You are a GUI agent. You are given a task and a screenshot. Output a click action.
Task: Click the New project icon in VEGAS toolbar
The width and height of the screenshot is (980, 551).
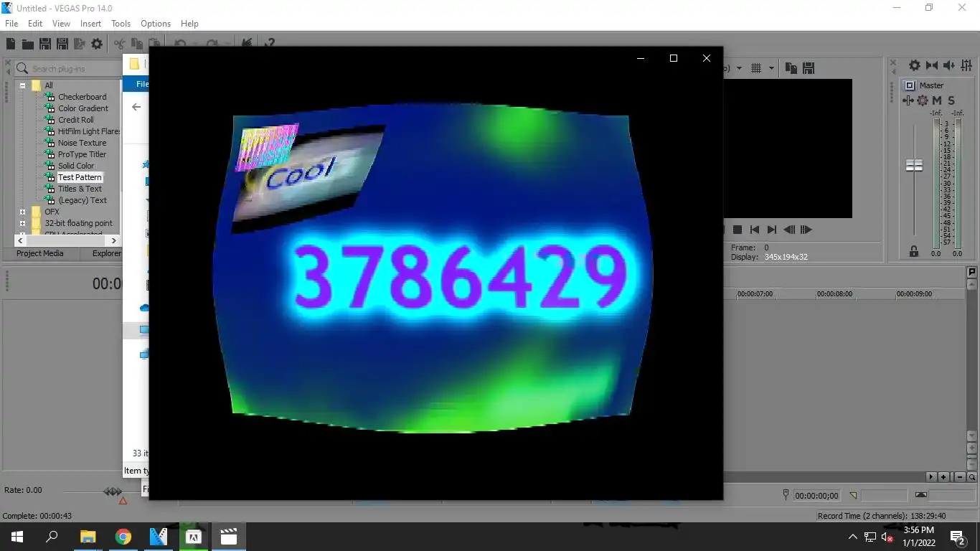11,44
